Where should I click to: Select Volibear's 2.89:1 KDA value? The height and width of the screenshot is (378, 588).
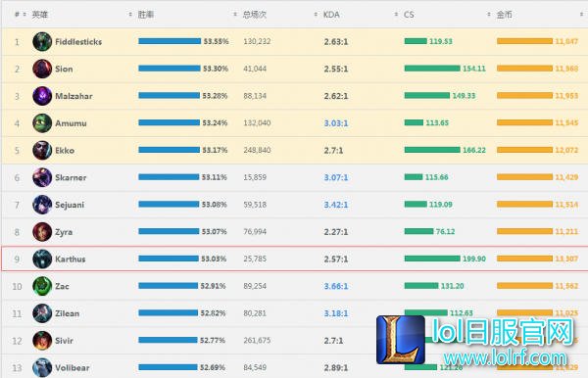coord(336,368)
